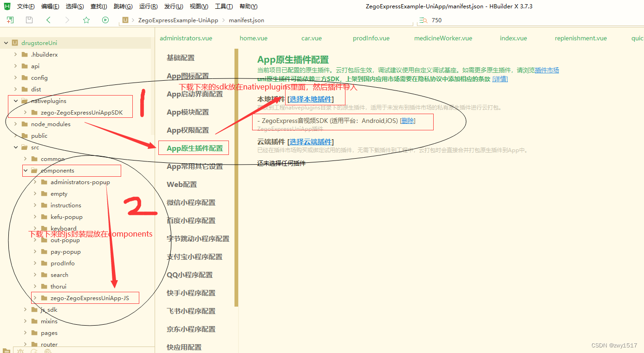Screen dimensions: 644x353
Task: Switch to the replenishment.vue tab
Action: tap(581, 39)
